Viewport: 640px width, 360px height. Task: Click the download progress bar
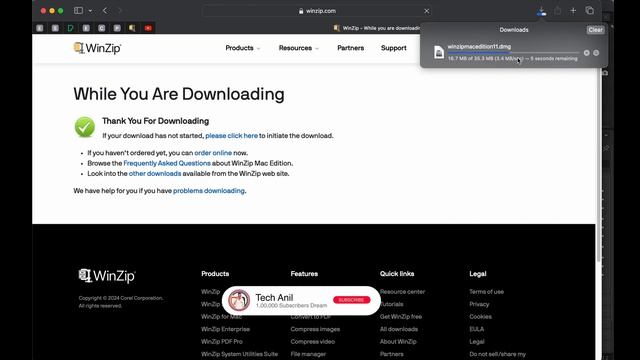[x=513, y=53]
